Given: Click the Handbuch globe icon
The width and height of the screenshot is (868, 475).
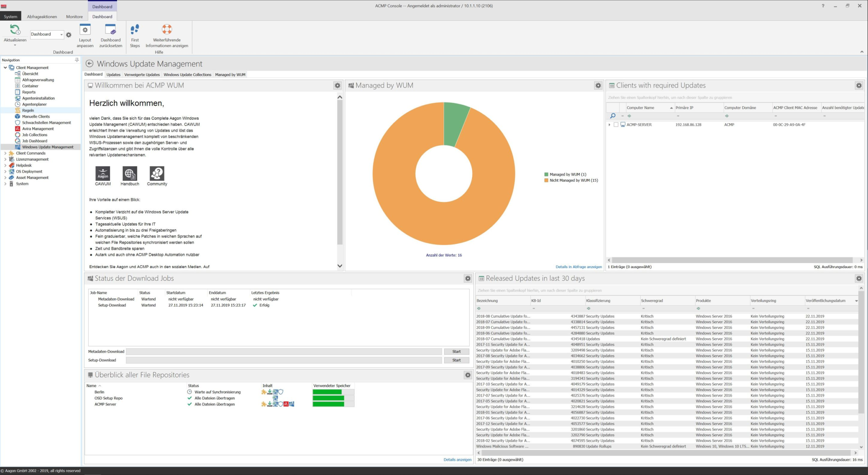Looking at the screenshot, I should click(x=130, y=173).
